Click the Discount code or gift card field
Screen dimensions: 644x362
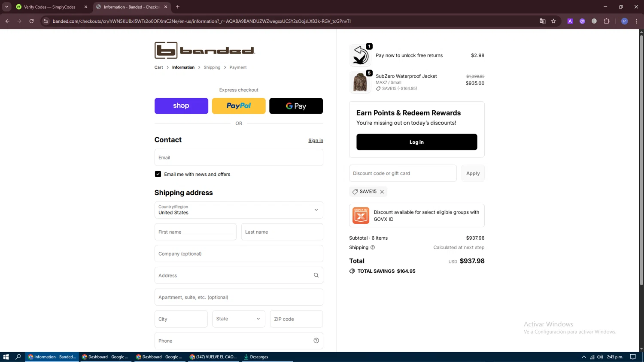point(403,173)
